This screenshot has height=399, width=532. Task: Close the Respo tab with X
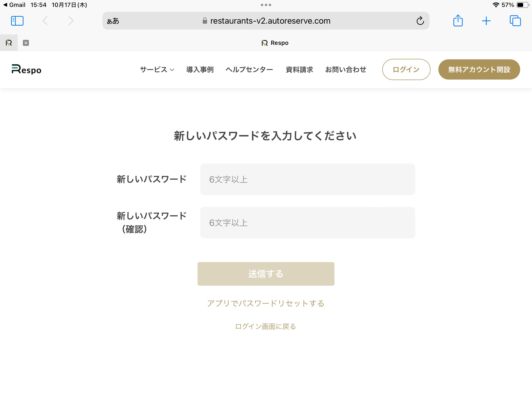pos(26,43)
